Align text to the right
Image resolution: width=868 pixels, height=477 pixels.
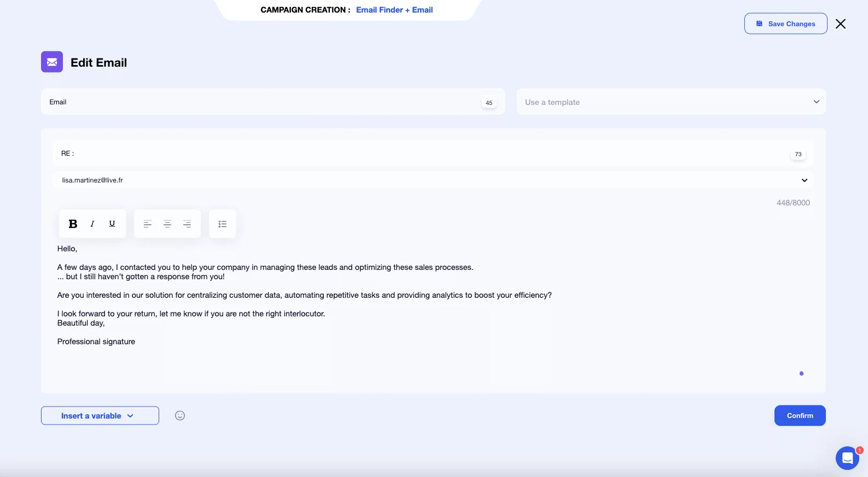[187, 224]
